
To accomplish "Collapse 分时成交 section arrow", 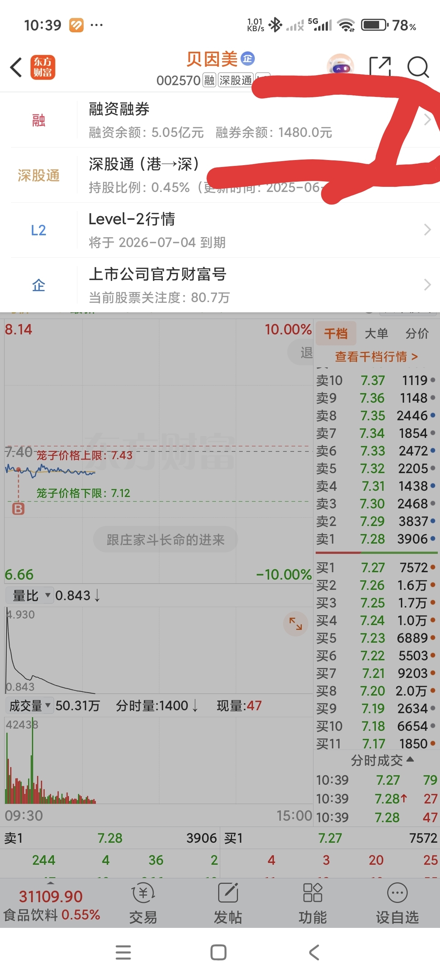I will click(410, 759).
